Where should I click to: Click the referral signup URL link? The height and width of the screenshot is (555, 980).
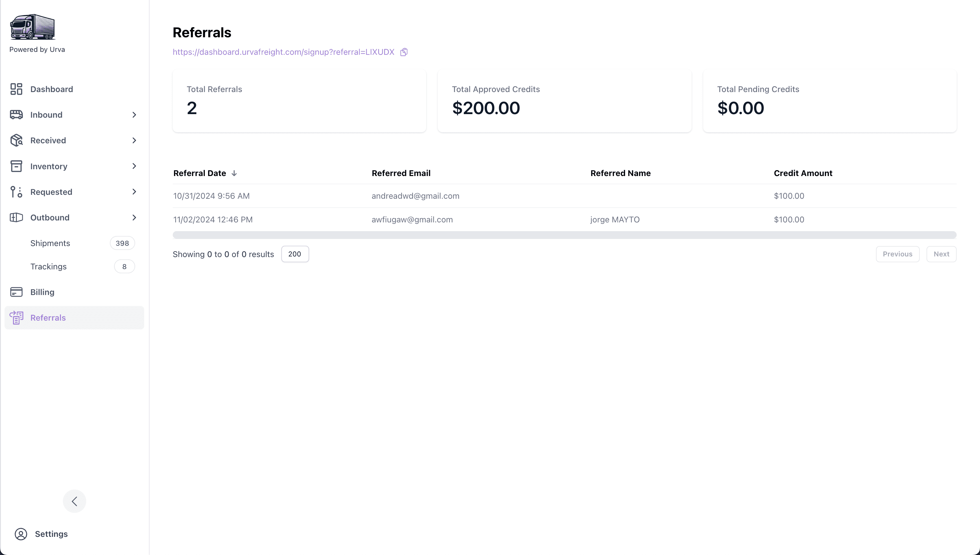[283, 52]
